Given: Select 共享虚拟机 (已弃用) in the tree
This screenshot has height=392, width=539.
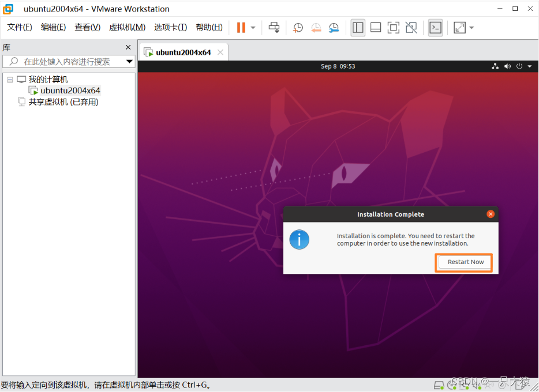Looking at the screenshot, I should 63,102.
